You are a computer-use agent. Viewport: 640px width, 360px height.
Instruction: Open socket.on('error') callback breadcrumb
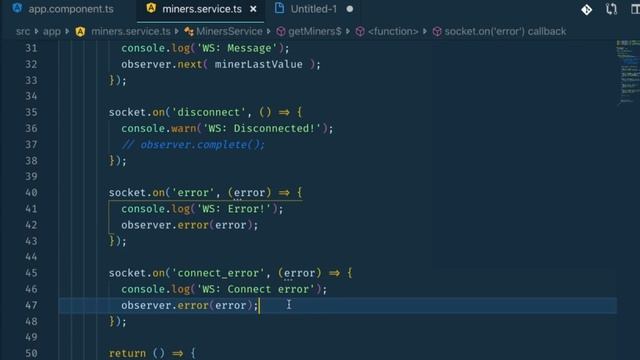505,31
